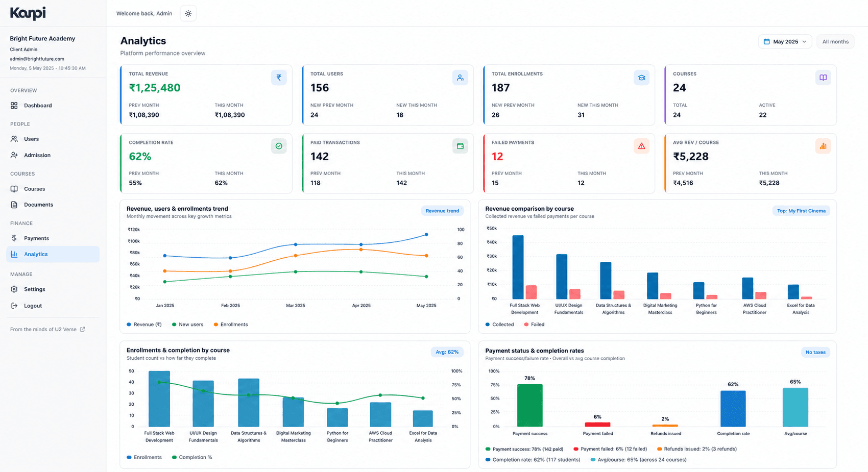The width and height of the screenshot is (868, 472).
Task: Go to Users in sidebar
Action: (53, 139)
